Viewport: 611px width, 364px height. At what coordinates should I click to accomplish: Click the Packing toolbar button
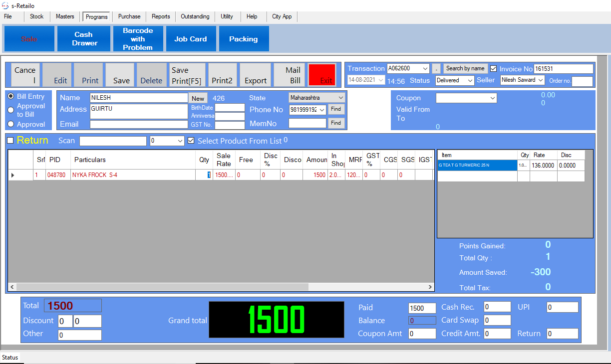pyautogui.click(x=243, y=39)
